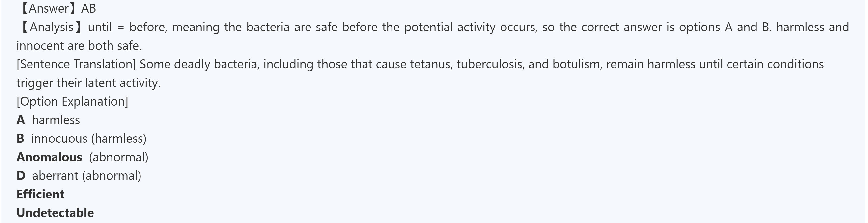Select the bold Undetectable option
The image size is (868, 223).
click(x=55, y=213)
